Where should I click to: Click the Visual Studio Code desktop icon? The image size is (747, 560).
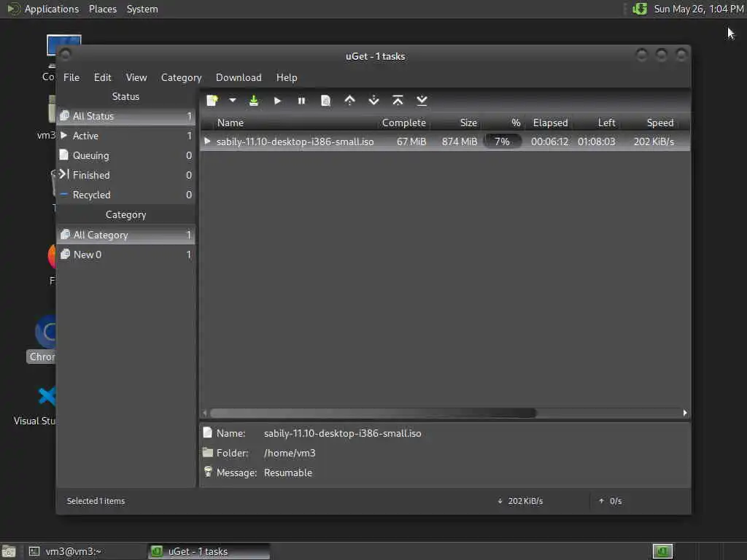coord(36,406)
